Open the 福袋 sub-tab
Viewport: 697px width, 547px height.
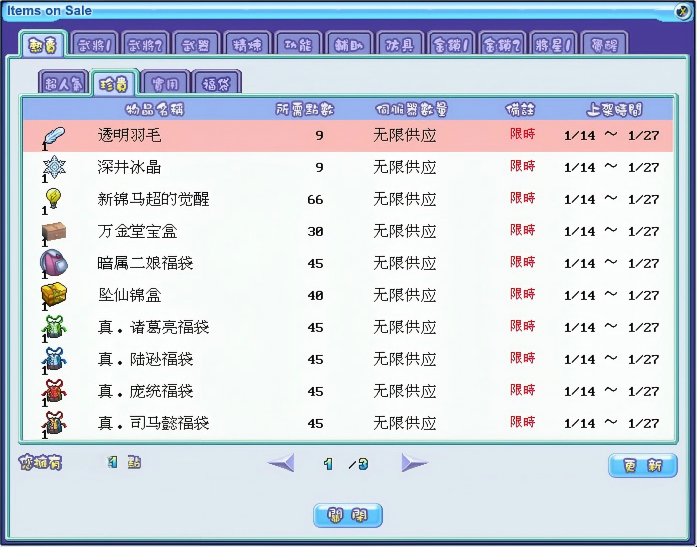click(x=216, y=83)
